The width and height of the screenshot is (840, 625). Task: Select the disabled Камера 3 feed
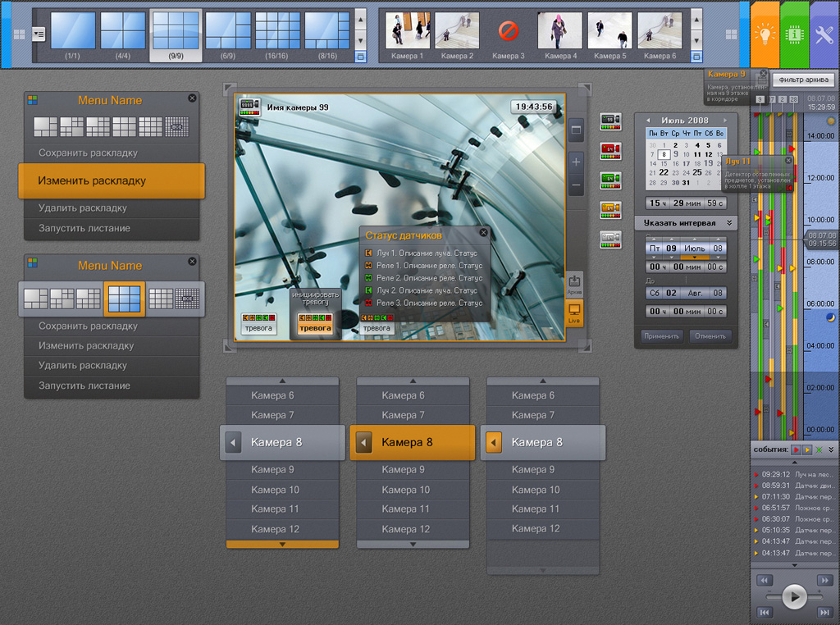pyautogui.click(x=508, y=31)
